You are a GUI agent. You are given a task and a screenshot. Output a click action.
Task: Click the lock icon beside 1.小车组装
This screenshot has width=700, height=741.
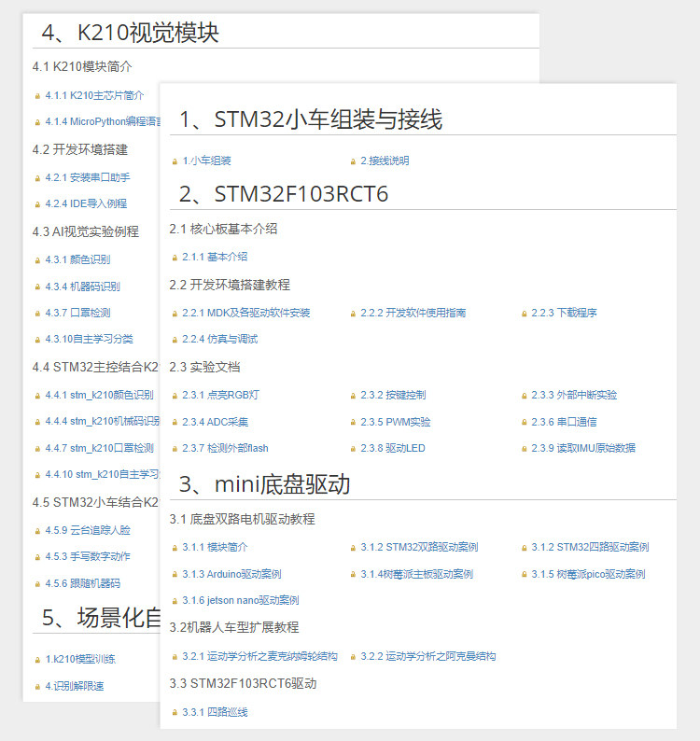(175, 161)
